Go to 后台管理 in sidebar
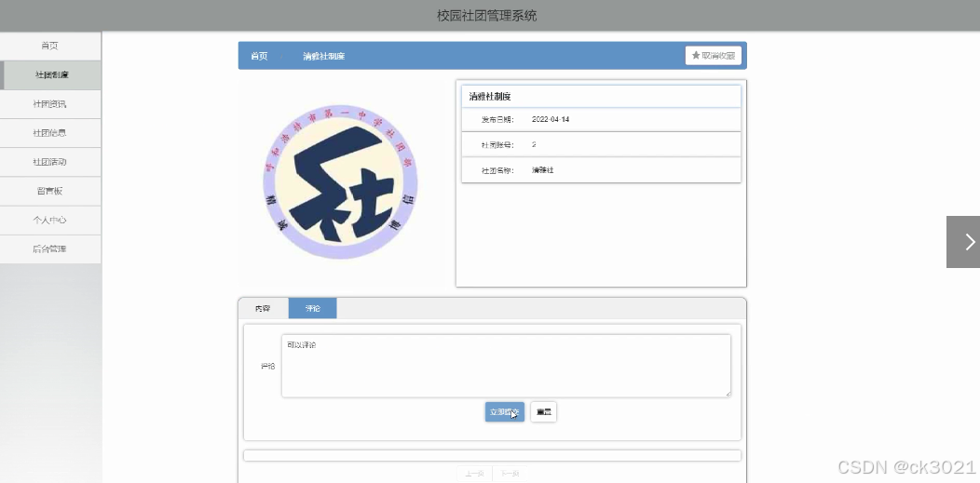This screenshot has width=980, height=483. pyautogui.click(x=50, y=249)
